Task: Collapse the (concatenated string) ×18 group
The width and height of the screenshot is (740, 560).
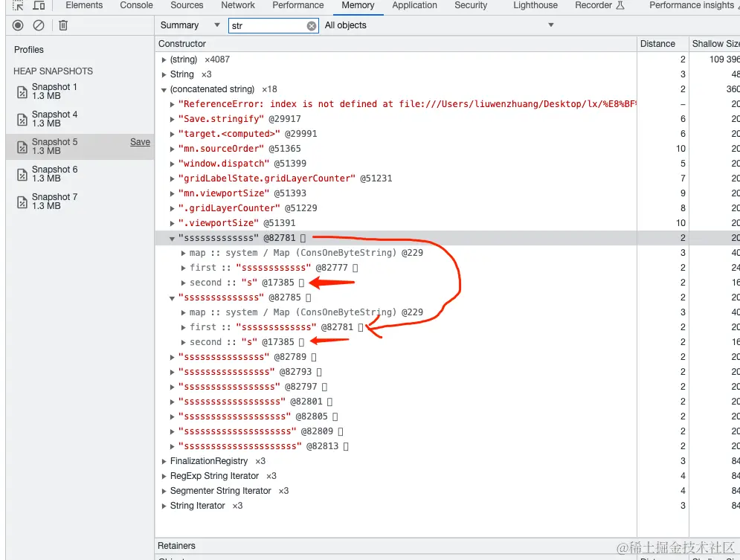Action: point(164,90)
